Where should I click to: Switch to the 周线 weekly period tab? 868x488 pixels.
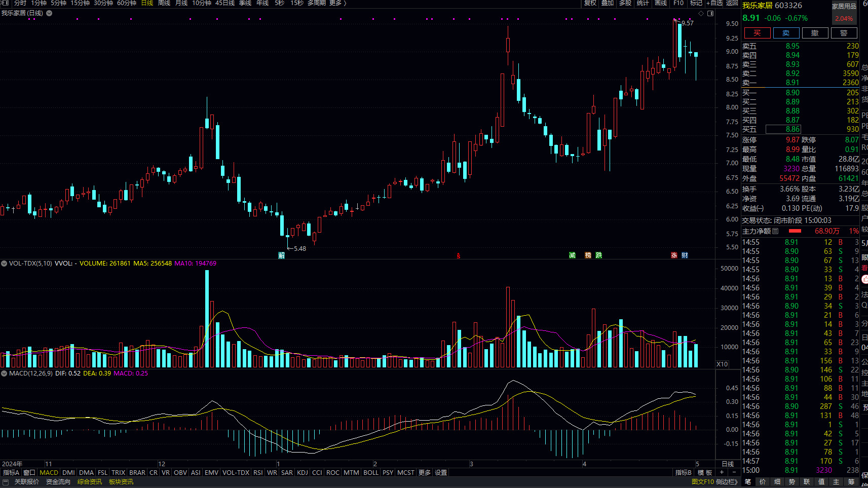(164, 3)
